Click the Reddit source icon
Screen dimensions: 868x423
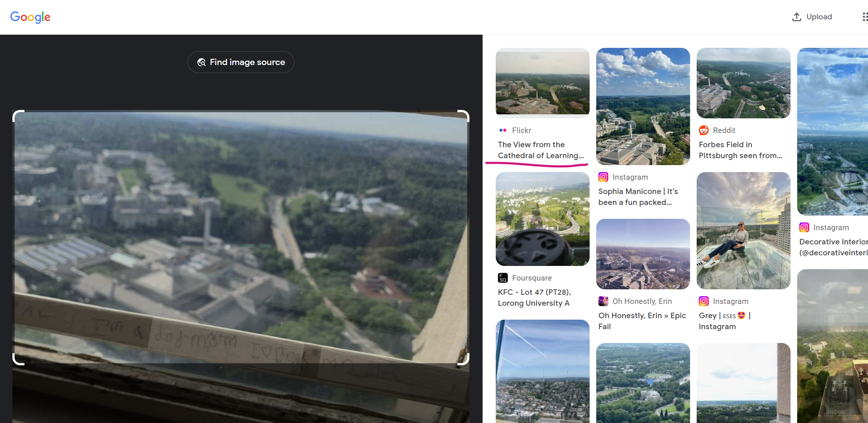[x=704, y=130]
